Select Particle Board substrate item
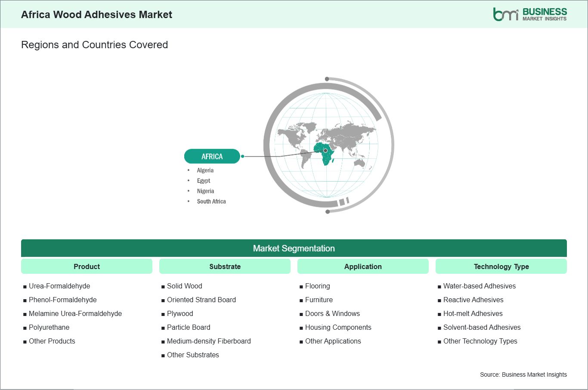Screen dimensions: 588x390 point(189,327)
